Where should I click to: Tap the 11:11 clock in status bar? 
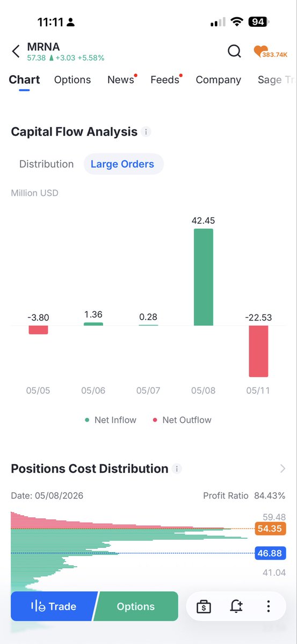click(50, 23)
